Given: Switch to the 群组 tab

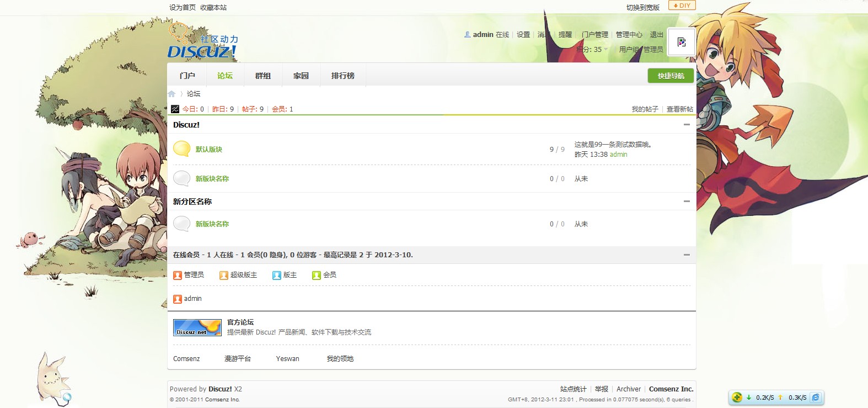Looking at the screenshot, I should pos(263,76).
